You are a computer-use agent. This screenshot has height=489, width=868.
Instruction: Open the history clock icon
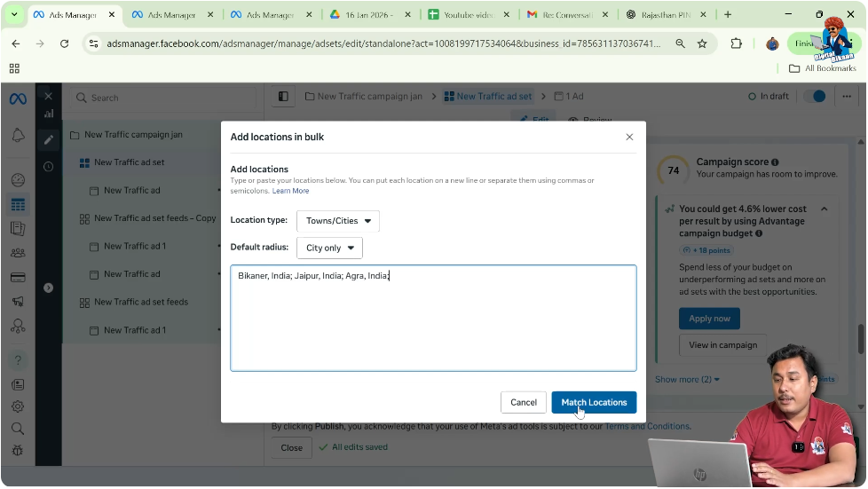point(49,166)
